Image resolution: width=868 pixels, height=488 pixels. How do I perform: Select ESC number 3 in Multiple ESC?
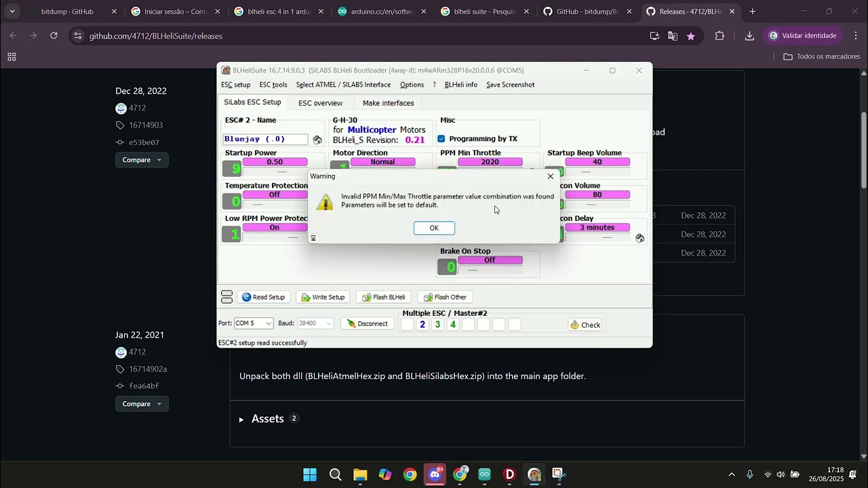437,325
